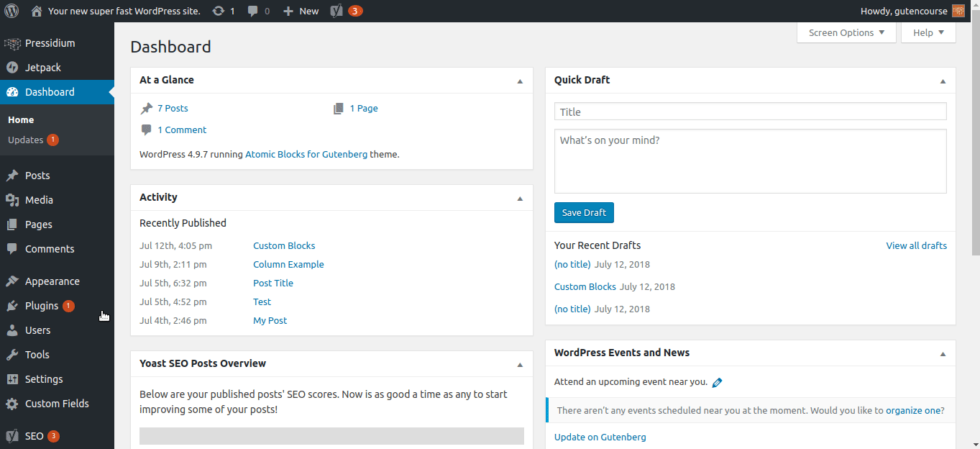Click the Pages sidebar icon
The width and height of the screenshot is (980, 449).
[12, 224]
